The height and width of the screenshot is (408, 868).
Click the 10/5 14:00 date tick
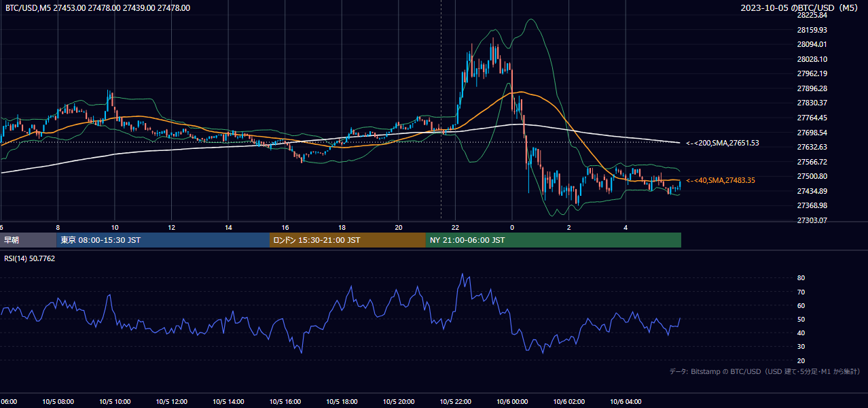[228, 402]
